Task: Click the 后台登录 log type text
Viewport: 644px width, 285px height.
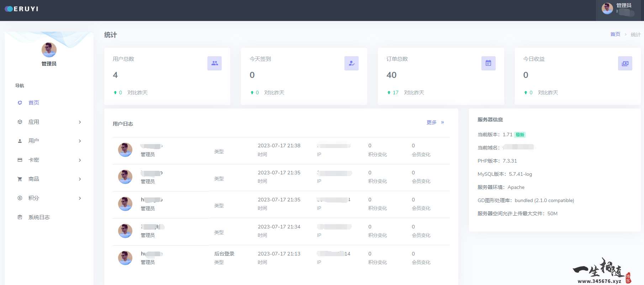Action: 224,254
